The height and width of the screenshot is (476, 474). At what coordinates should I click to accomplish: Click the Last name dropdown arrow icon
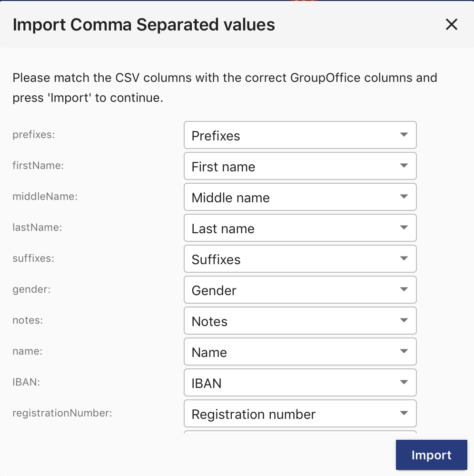click(x=404, y=228)
